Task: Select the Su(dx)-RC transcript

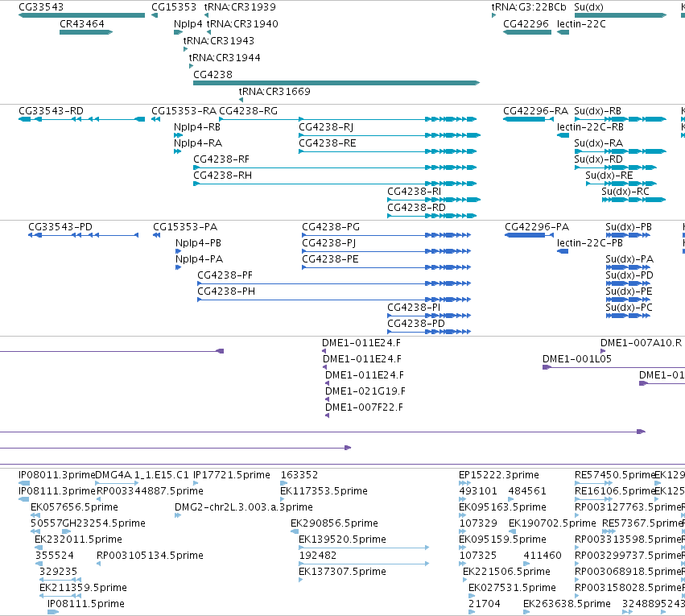Action: 625,192
